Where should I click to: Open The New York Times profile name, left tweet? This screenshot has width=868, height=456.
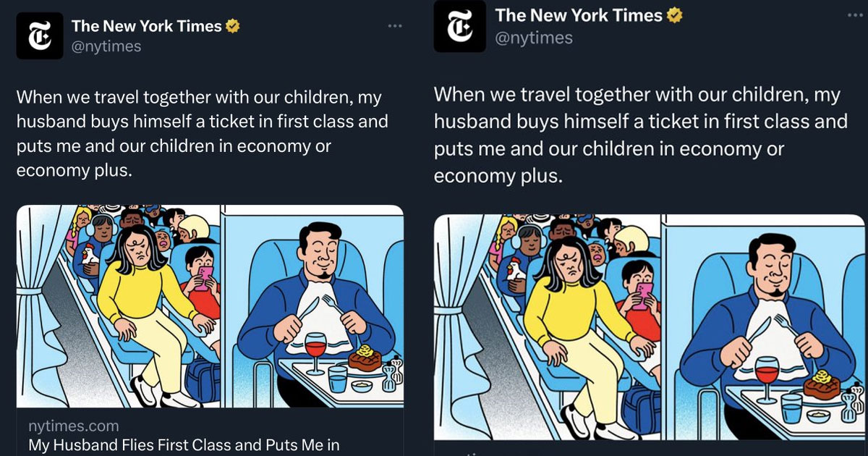coord(146,26)
